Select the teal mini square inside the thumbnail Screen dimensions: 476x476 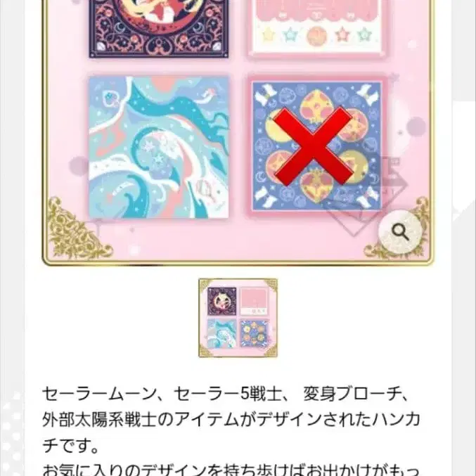coord(222,334)
